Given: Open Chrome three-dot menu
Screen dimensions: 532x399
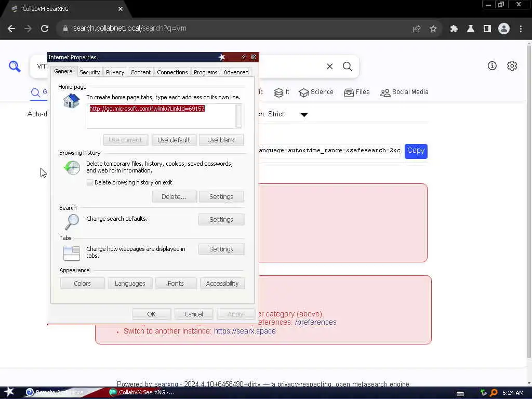Looking at the screenshot, I should pos(521,29).
